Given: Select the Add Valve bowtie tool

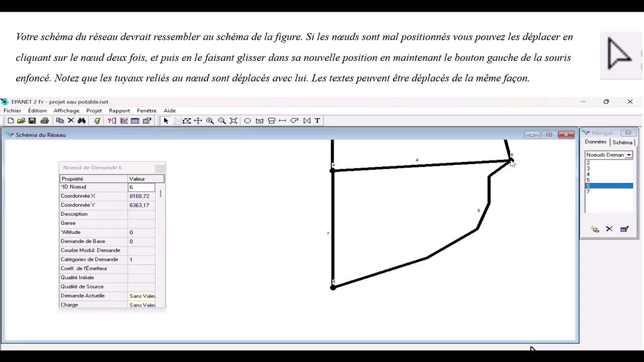Looking at the screenshot, I should (x=307, y=121).
